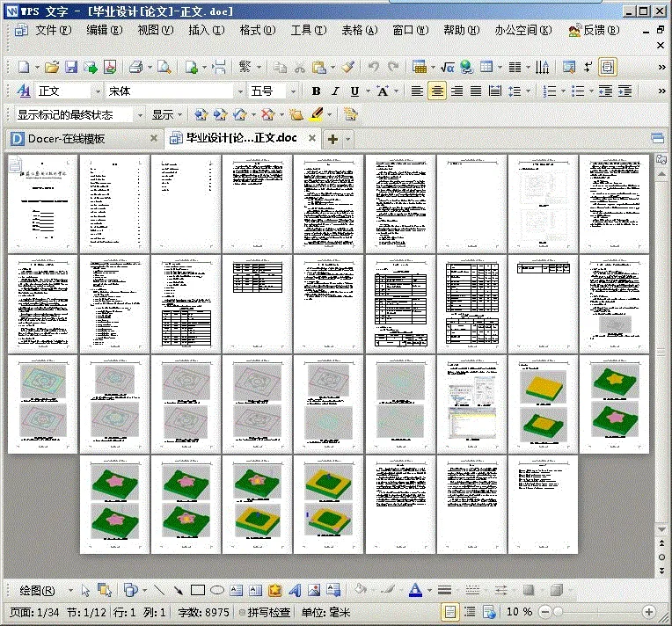Open the 编辑(E) menu
672x626 pixels.
click(x=104, y=30)
